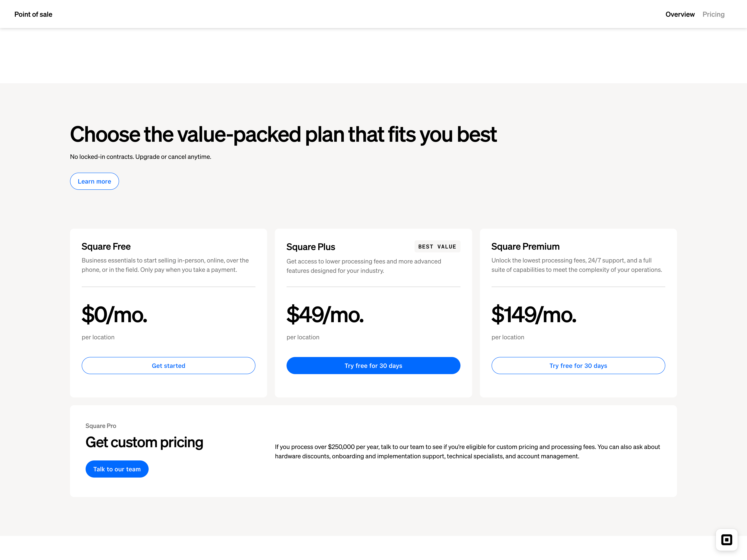This screenshot has width=747, height=560.
Task: Click the Learn more button
Action: [94, 181]
